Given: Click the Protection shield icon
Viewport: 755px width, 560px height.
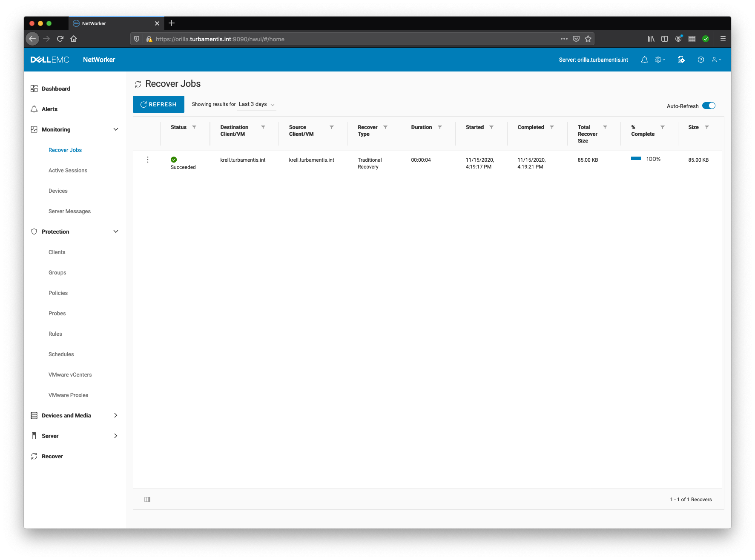Looking at the screenshot, I should pyautogui.click(x=34, y=231).
